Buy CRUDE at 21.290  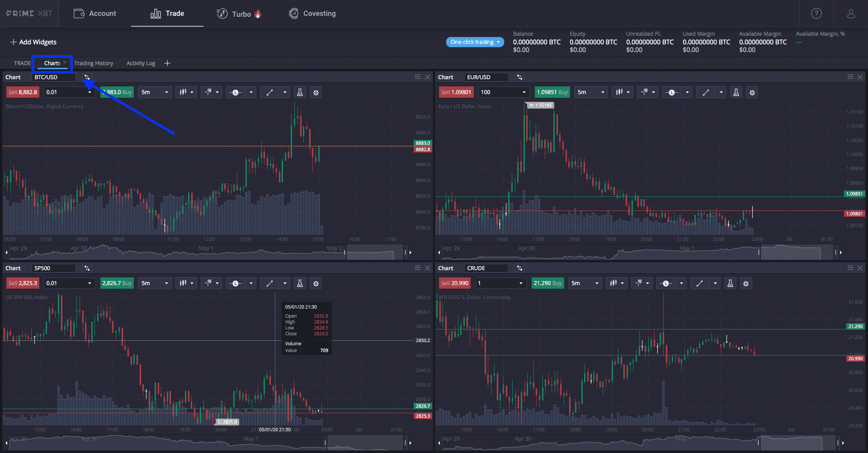[x=547, y=283]
